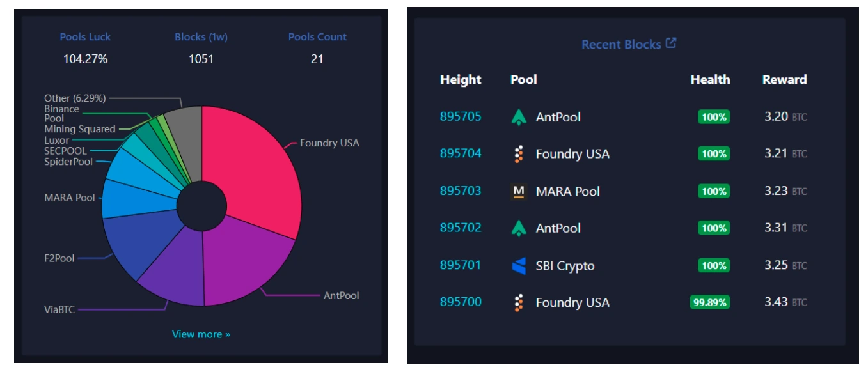Open block height 895705
The image size is (868, 372).
[x=461, y=117]
